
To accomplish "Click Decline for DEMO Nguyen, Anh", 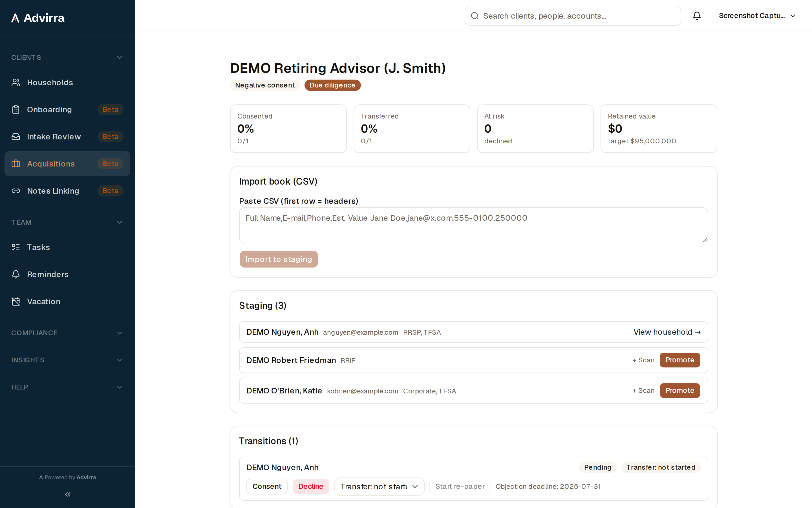I will coord(310,487).
